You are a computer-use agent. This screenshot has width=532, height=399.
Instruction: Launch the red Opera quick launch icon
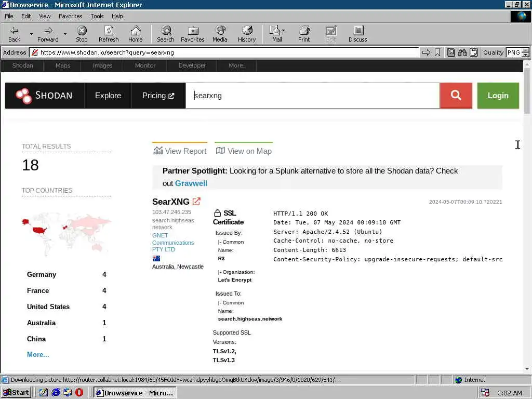pyautogui.click(x=79, y=393)
